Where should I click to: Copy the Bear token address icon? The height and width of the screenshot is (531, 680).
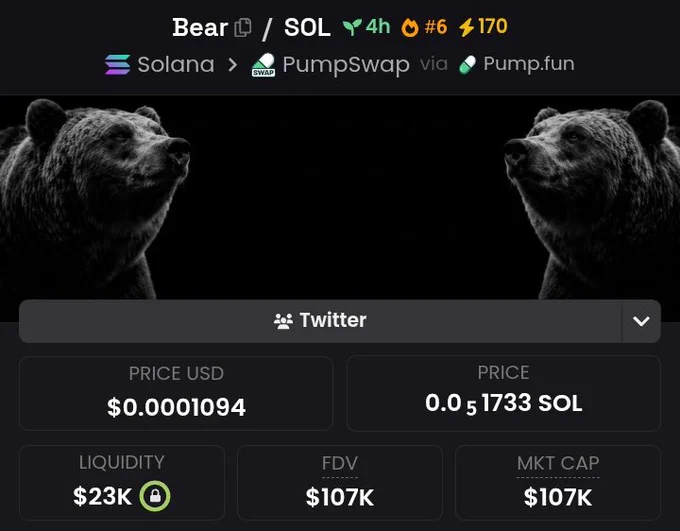243,27
